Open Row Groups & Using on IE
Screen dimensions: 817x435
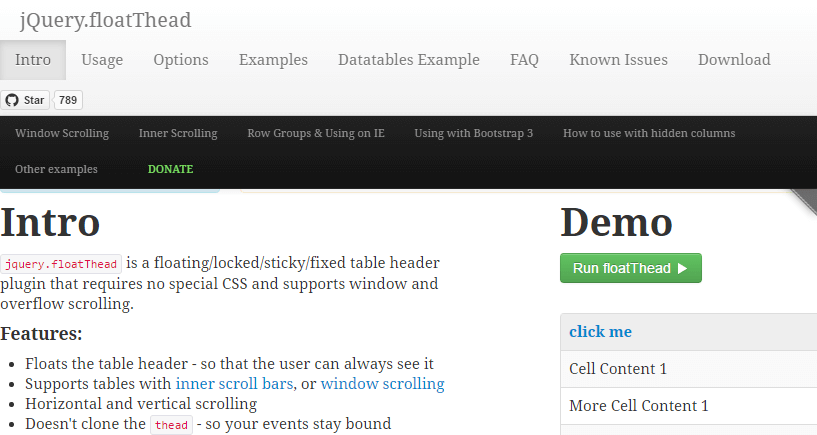316,133
